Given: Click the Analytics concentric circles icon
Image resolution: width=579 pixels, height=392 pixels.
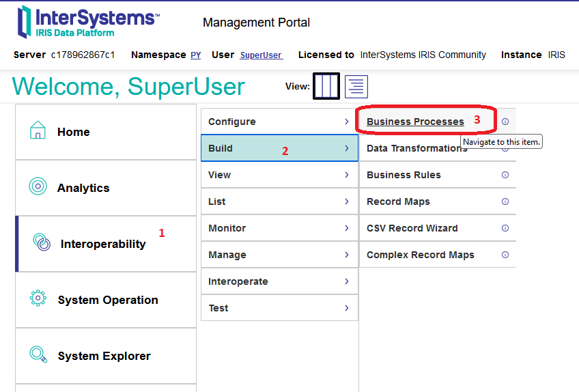Looking at the screenshot, I should click(38, 186).
